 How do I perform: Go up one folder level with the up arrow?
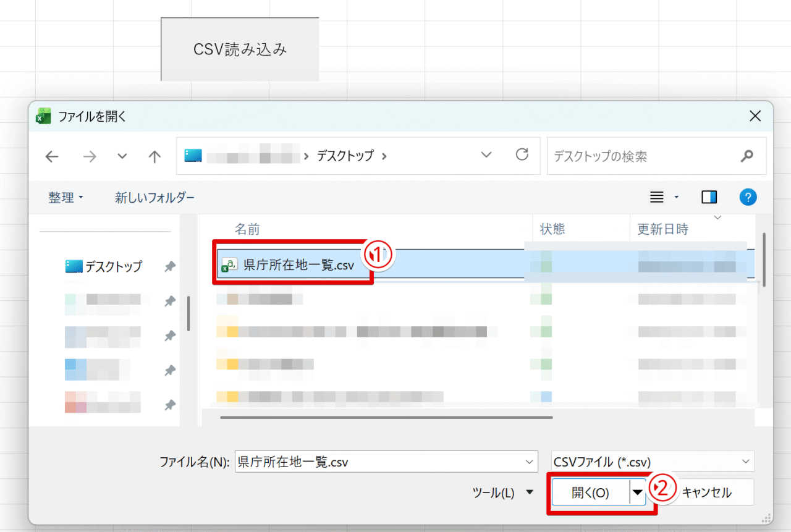coord(154,156)
